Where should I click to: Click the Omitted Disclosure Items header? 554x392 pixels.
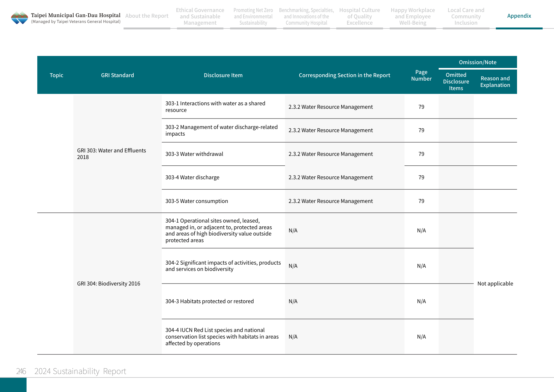456,82
